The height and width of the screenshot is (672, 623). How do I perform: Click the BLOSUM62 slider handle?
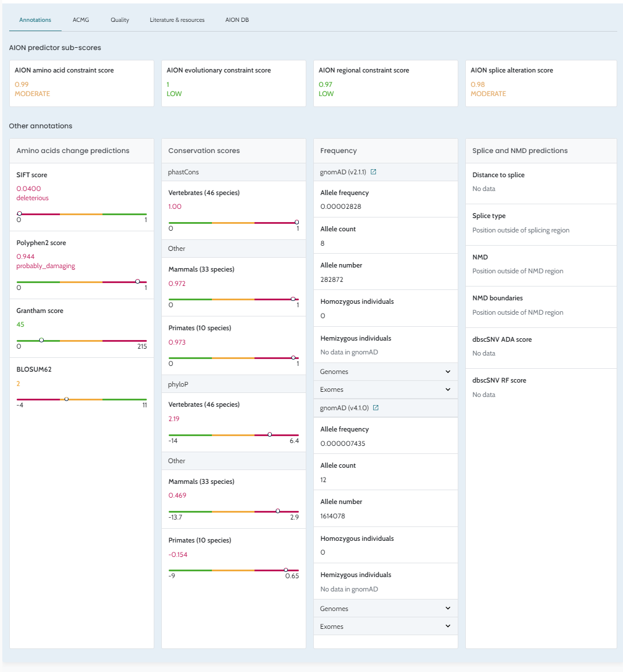coord(67,399)
